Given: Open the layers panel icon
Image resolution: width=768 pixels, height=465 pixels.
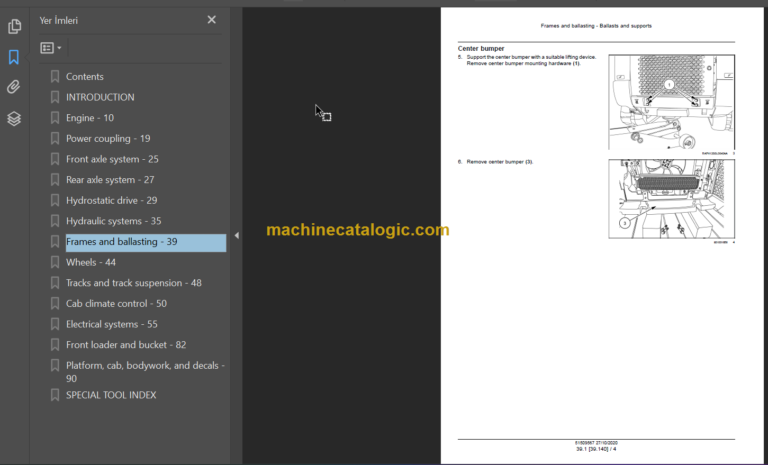Looking at the screenshot, I should coord(14,119).
